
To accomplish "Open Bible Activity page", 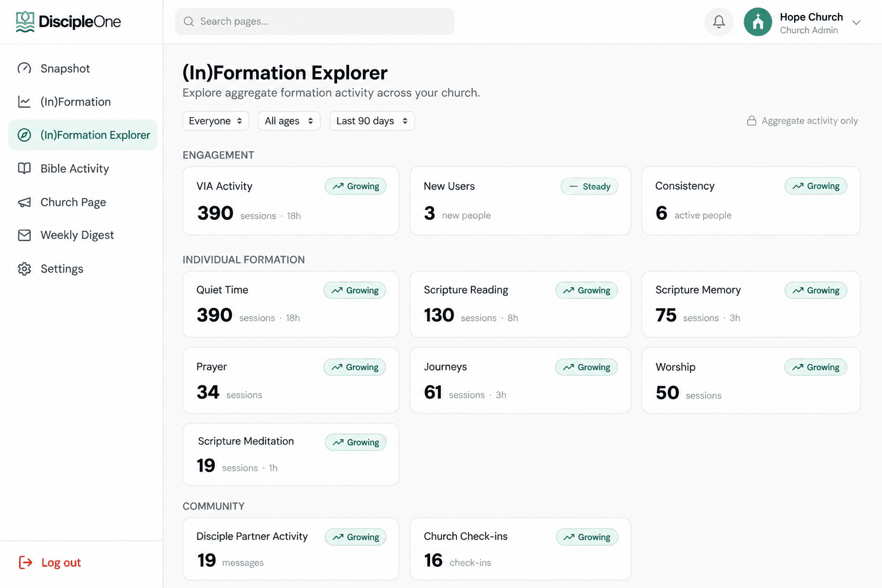I will (x=83, y=168).
